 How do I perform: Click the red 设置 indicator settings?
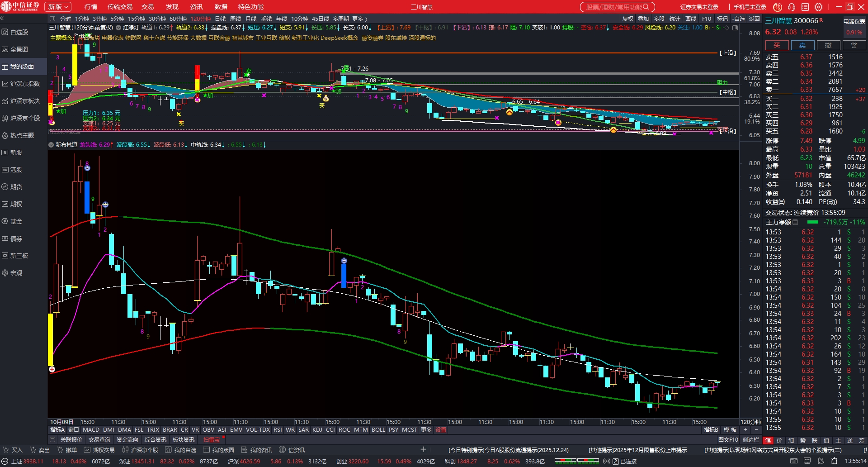[441, 430]
